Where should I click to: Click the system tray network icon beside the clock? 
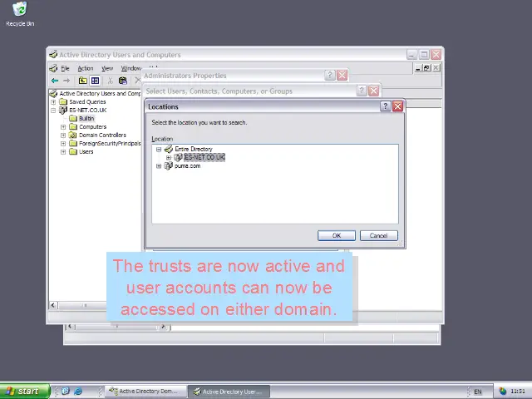[502, 392]
